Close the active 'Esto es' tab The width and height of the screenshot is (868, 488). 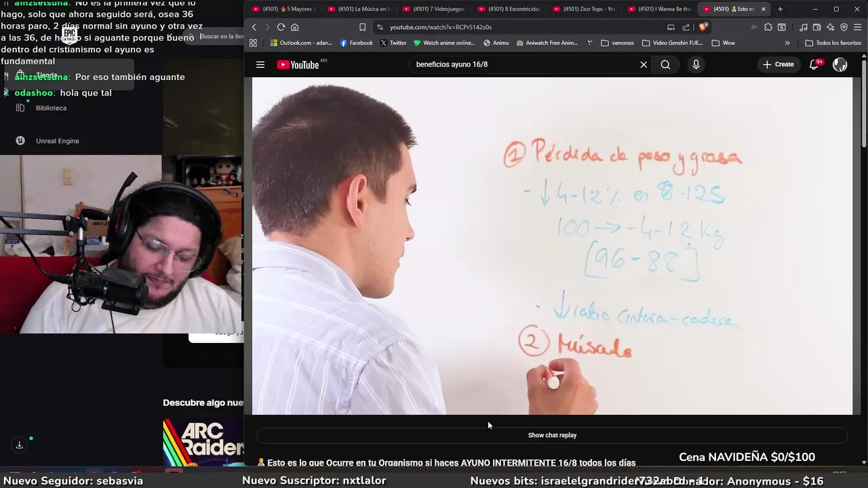point(764,9)
